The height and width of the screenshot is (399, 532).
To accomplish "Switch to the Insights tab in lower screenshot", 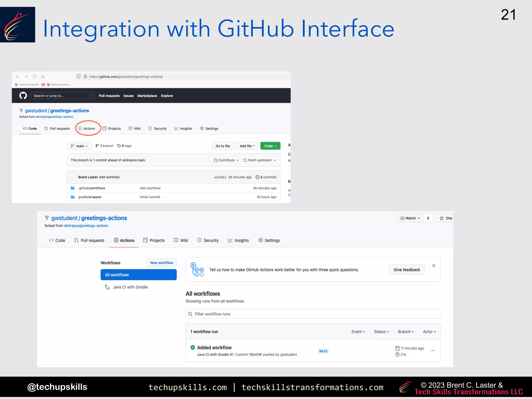I will (x=238, y=241).
